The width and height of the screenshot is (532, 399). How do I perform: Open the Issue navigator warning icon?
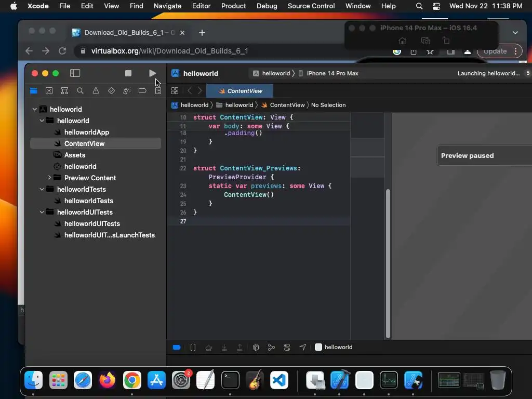96,90
